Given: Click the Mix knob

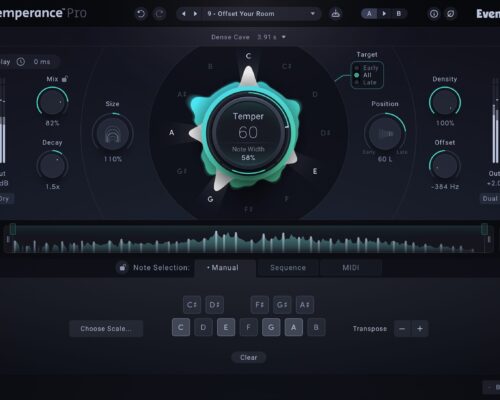Looking at the screenshot, I should pos(52,102).
